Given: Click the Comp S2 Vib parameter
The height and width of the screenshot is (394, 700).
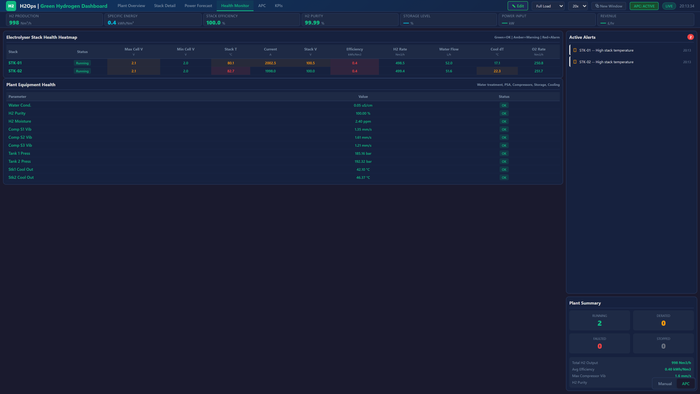Looking at the screenshot, I should coord(20,137).
